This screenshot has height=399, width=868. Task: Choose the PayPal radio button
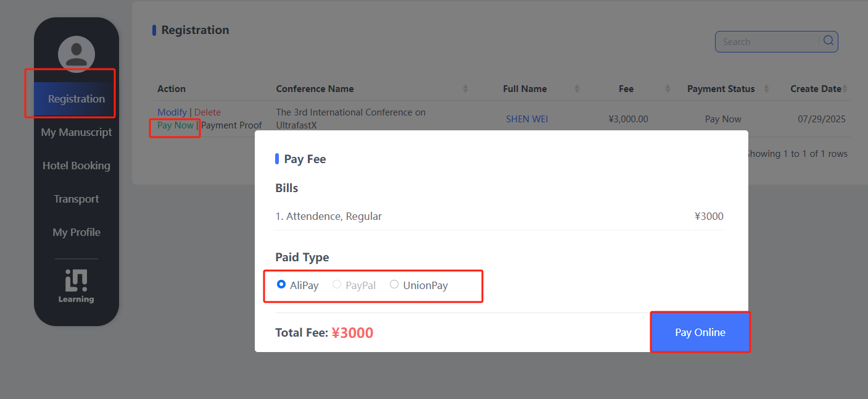(x=337, y=285)
